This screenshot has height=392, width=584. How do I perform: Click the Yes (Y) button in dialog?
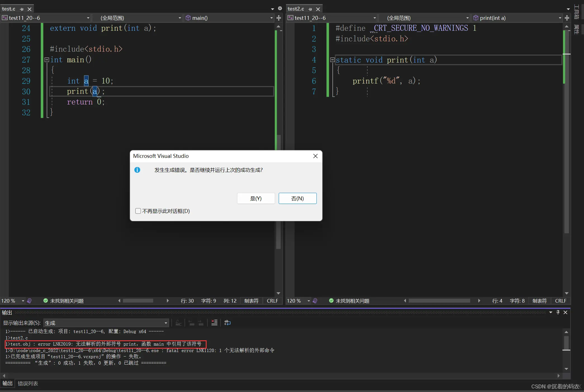[256, 198]
